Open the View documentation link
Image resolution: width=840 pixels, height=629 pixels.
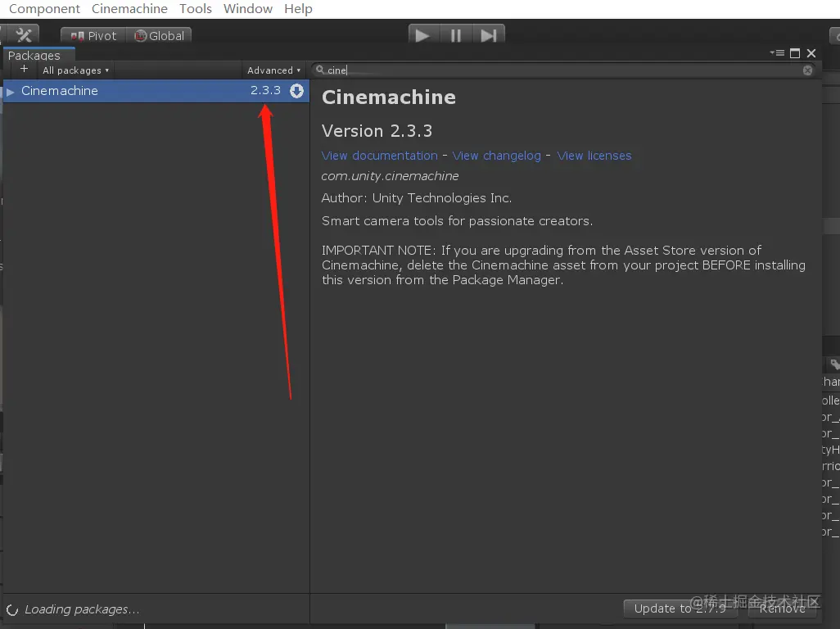tap(379, 156)
